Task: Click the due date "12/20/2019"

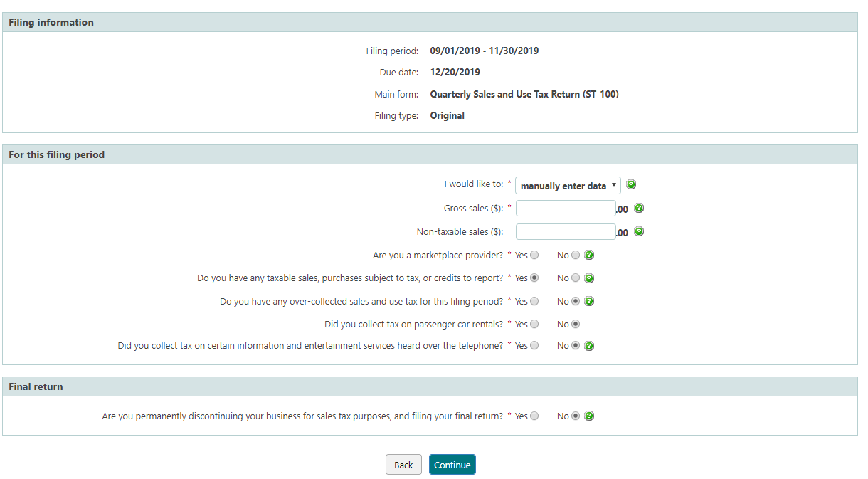Action: point(455,73)
